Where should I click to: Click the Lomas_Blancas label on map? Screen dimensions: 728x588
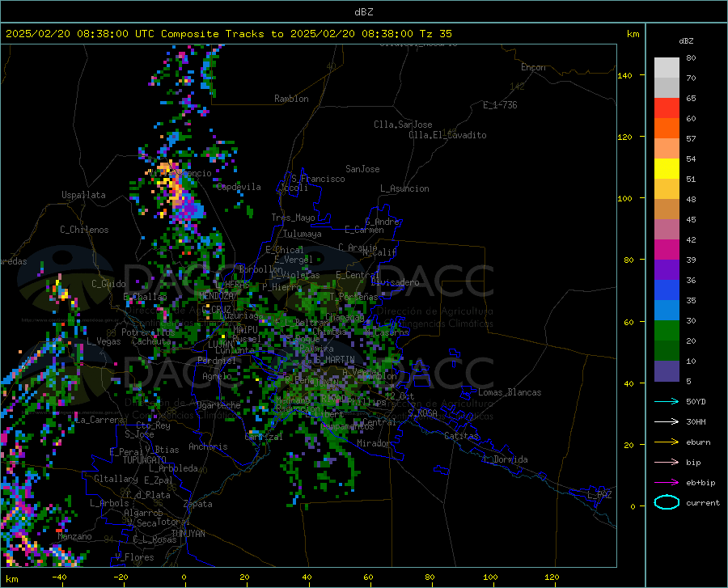coord(510,392)
